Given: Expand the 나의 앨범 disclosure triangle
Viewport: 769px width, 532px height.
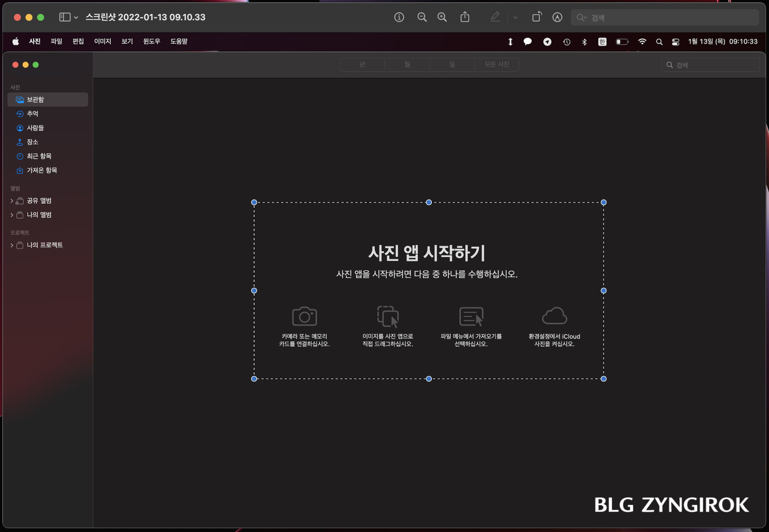Looking at the screenshot, I should 11,215.
